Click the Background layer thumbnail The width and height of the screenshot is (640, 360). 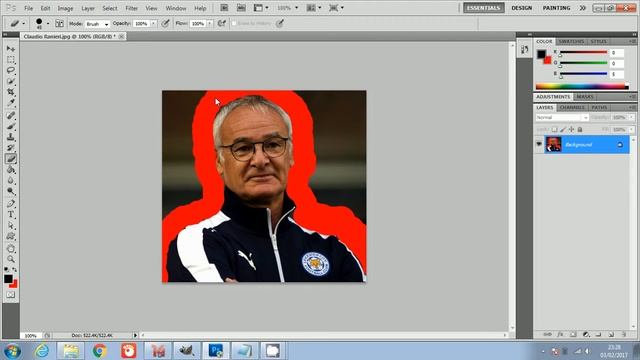pyautogui.click(x=553, y=144)
